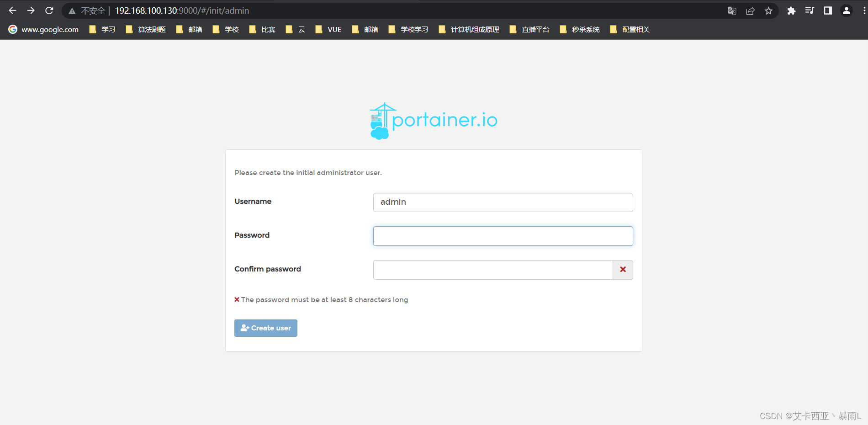Bookmark this page with the star icon
Image resolution: width=868 pixels, height=425 pixels.
(768, 11)
